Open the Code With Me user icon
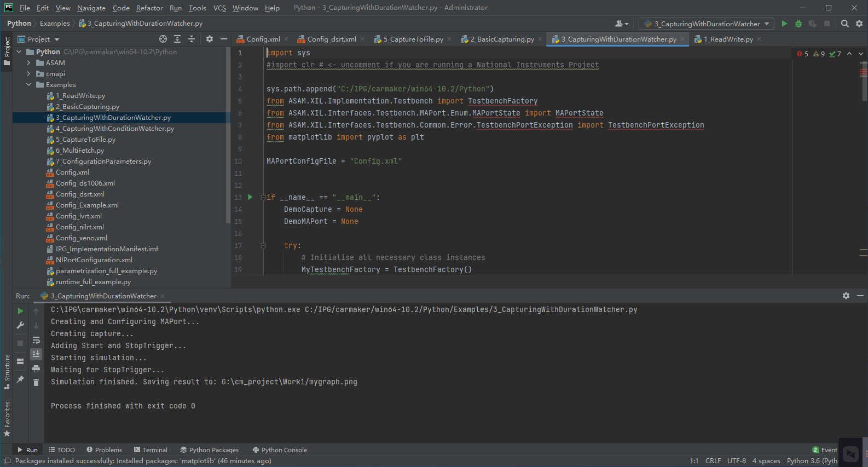The height and width of the screenshot is (467, 868). click(622, 24)
